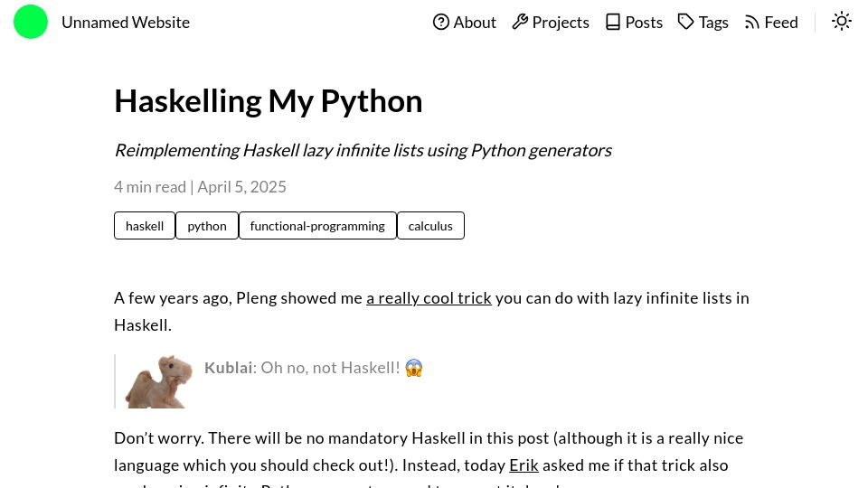Select the functional-programming tag
This screenshot has width=868, height=488.
tap(317, 226)
